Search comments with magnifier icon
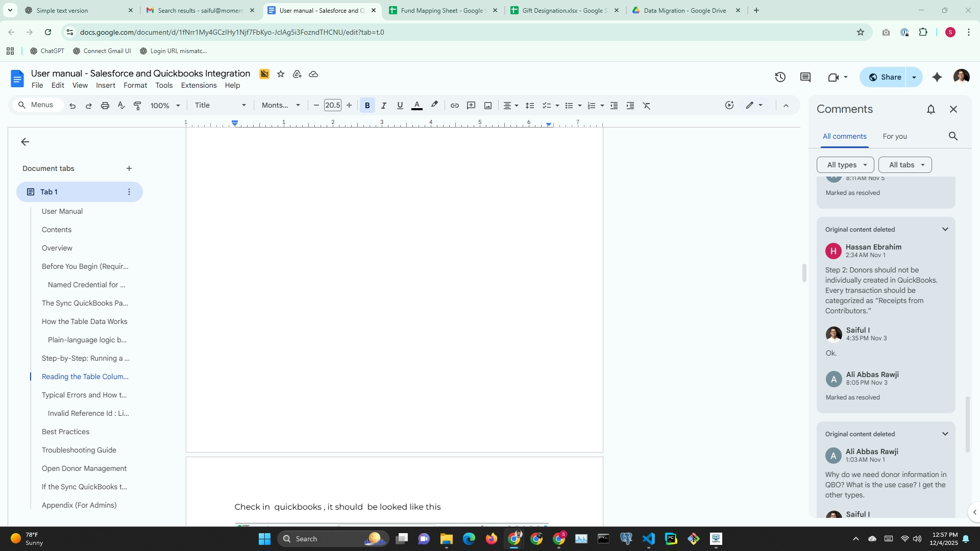980x551 pixels. click(x=952, y=136)
